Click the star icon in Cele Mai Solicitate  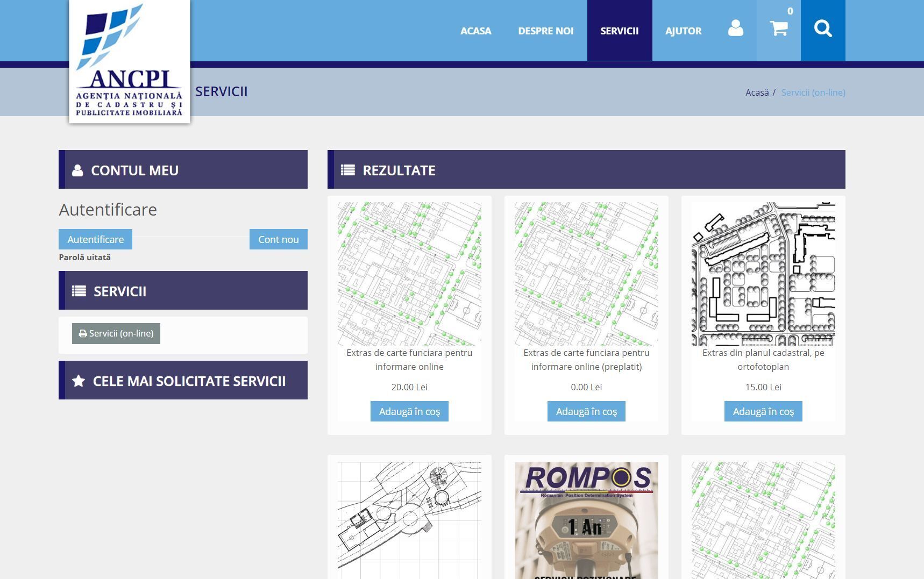click(79, 381)
